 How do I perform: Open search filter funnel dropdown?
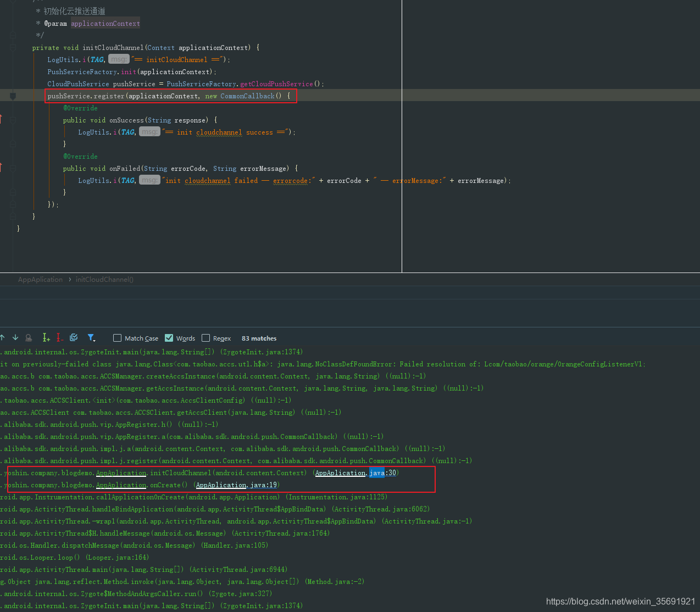[91, 338]
